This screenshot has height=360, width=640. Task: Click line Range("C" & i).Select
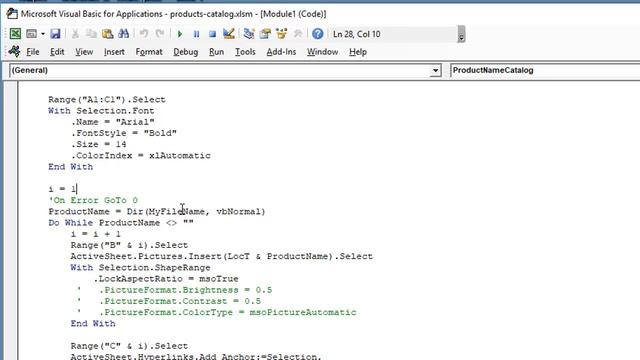pyautogui.click(x=129, y=346)
